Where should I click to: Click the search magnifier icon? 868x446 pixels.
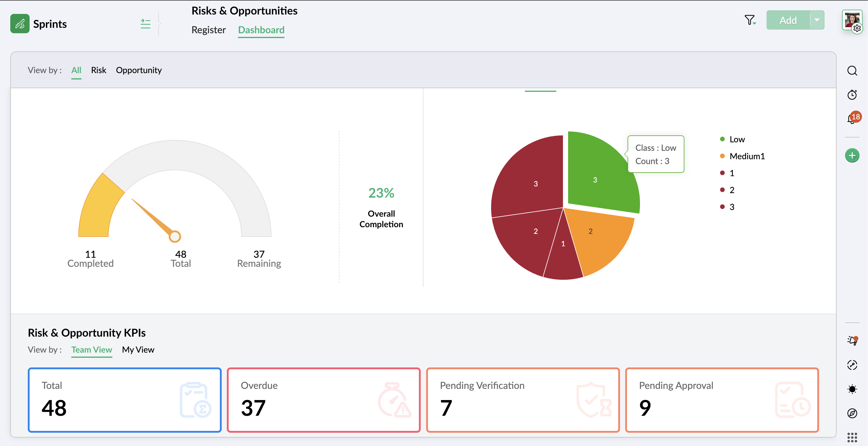coord(852,71)
